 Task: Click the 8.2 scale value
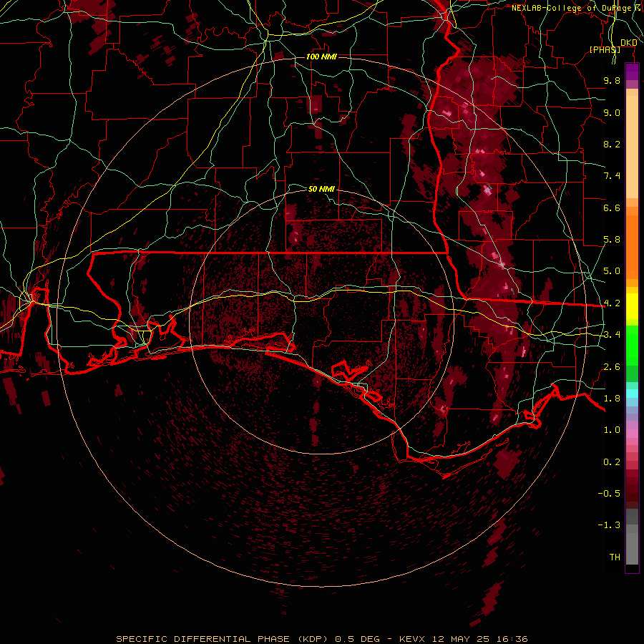pyautogui.click(x=612, y=144)
